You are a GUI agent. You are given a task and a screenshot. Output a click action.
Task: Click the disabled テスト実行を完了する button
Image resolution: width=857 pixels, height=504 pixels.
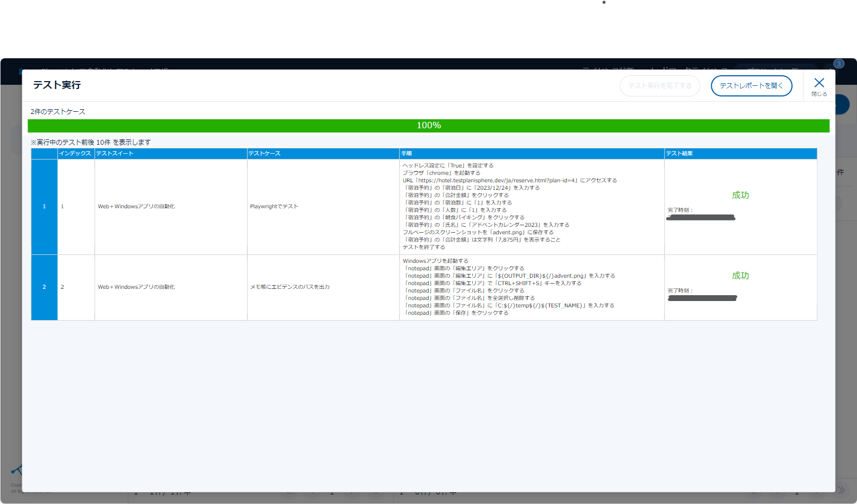tap(660, 86)
